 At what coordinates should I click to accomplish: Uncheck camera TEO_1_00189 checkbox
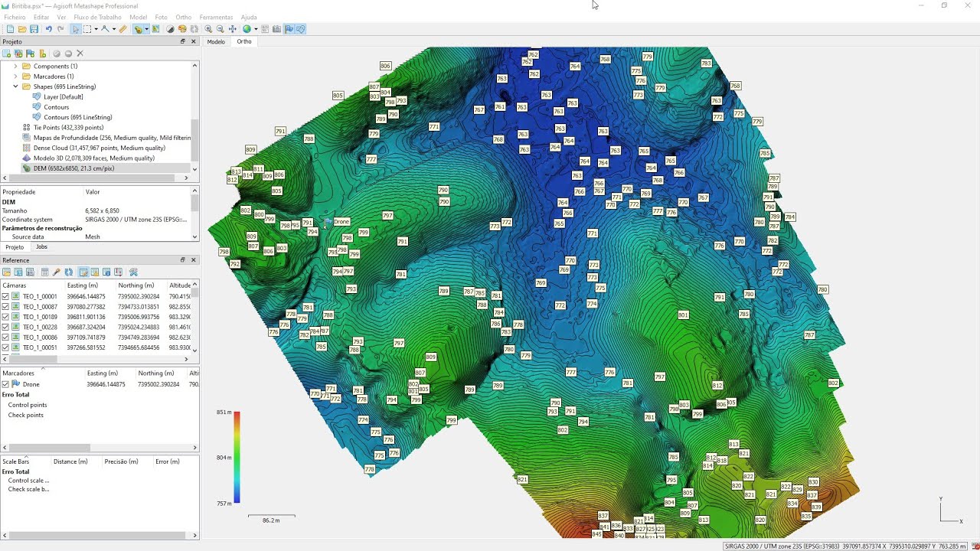5,317
